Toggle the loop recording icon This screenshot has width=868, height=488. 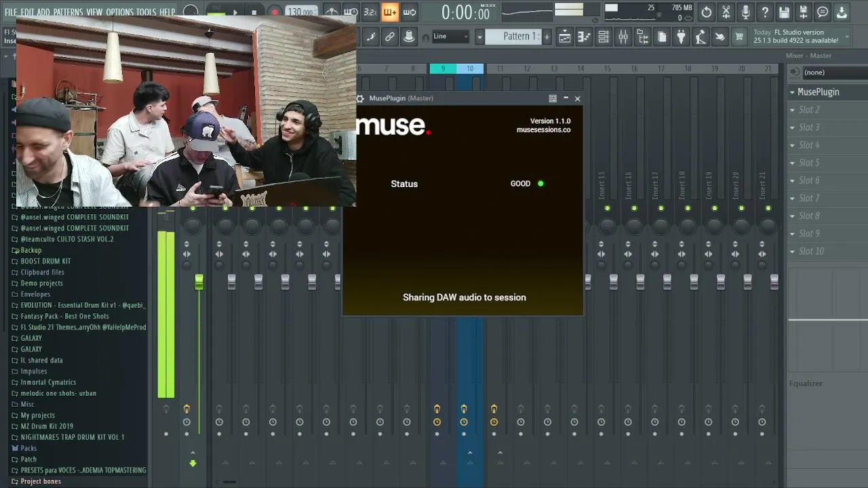pos(410,12)
